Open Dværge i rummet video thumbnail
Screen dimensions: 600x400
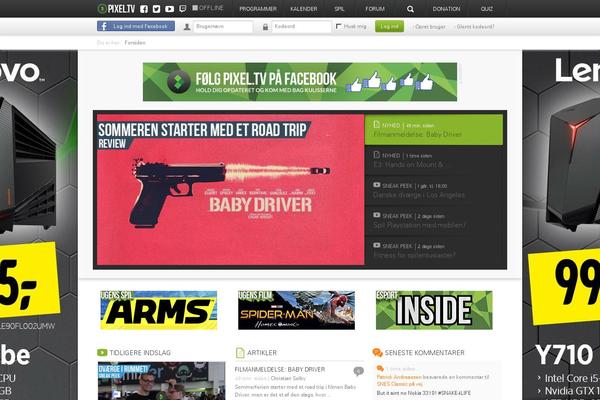(x=161, y=381)
